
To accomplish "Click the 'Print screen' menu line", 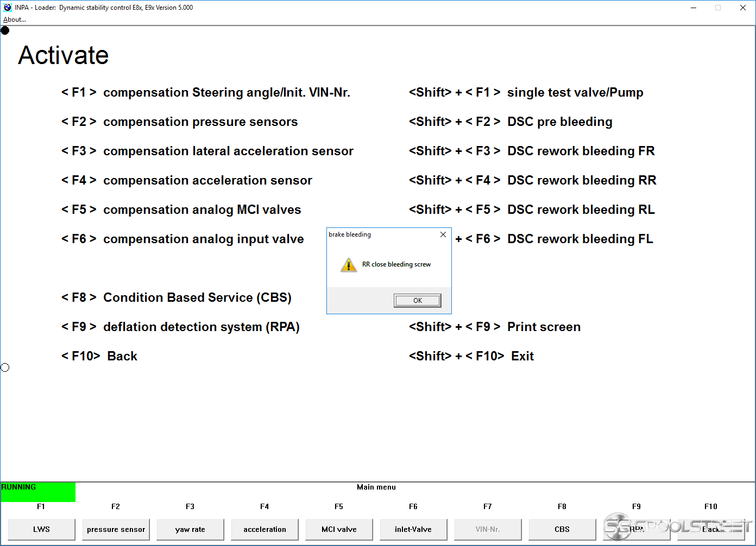I will pyautogui.click(x=495, y=327).
